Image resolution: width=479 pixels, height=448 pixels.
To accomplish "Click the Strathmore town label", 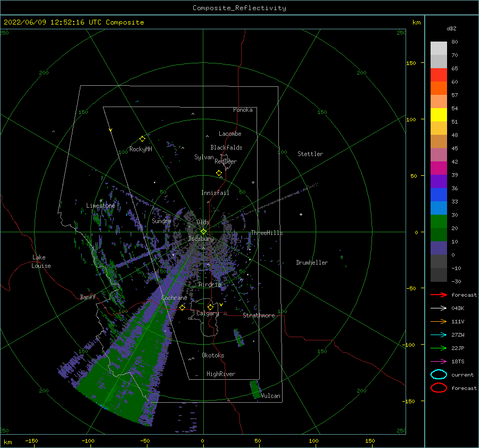I will click(259, 315).
